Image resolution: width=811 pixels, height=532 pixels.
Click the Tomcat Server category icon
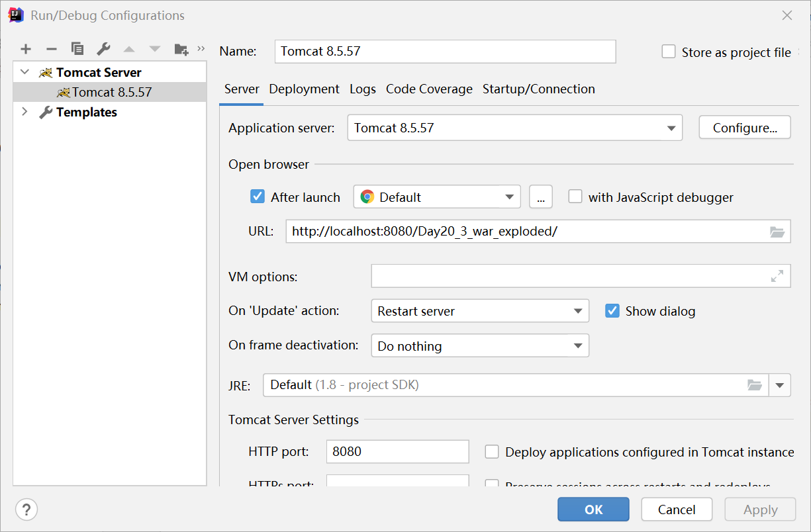click(46, 73)
